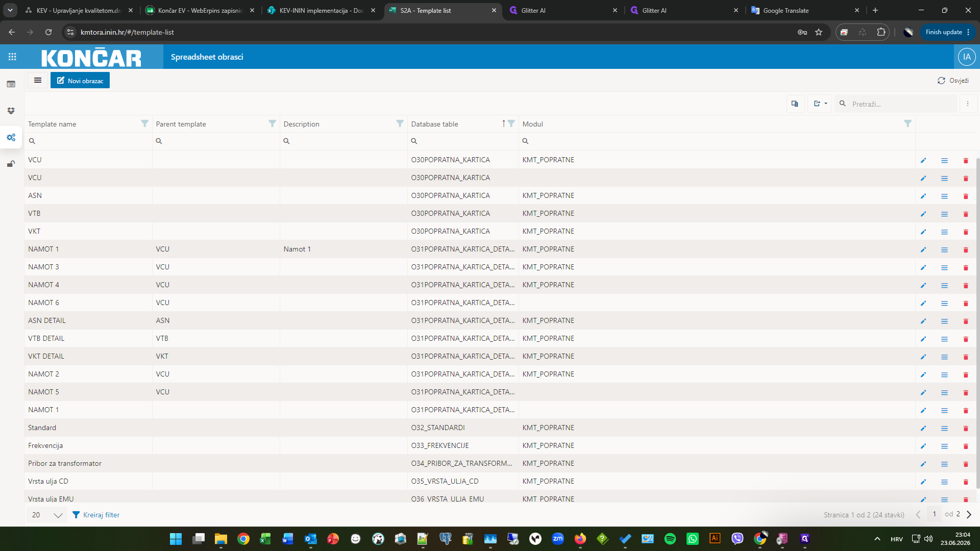Viewport: 980px width, 551px height.
Task: Click the export data icon
Action: 820,104
